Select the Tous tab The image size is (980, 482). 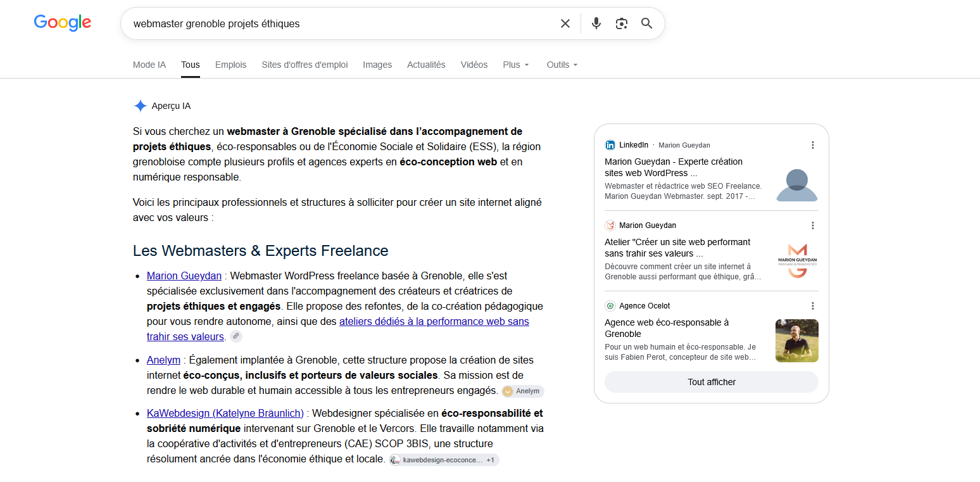point(191,65)
